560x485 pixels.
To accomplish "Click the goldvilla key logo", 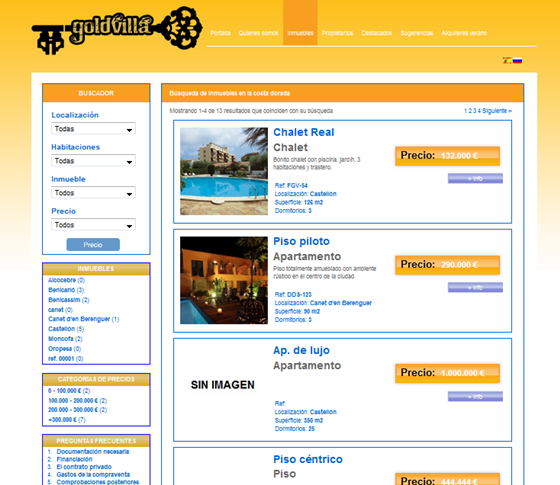I will (117, 30).
